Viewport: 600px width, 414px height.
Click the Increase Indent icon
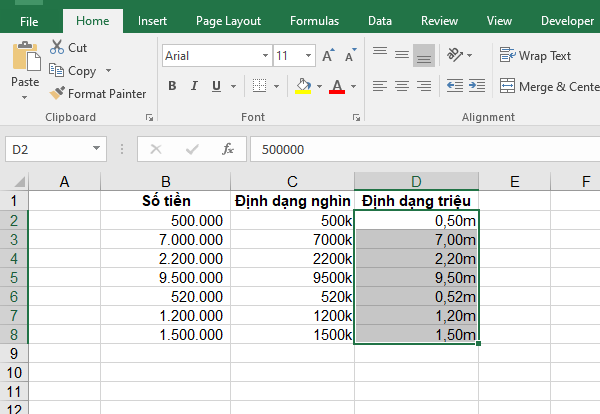pos(478,86)
